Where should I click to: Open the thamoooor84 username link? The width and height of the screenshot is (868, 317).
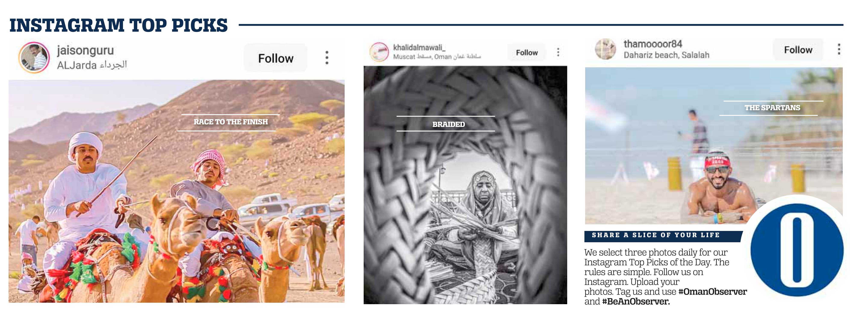[x=653, y=44]
